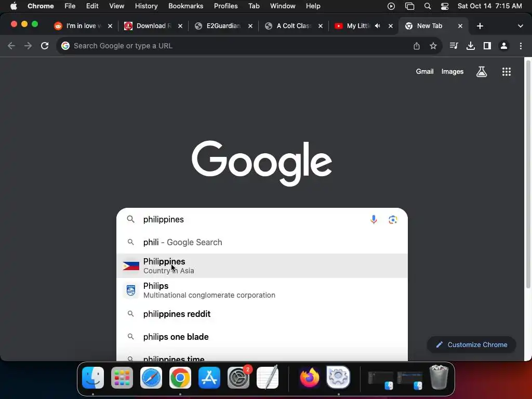Toggle the side panel icon
This screenshot has width=532, height=399.
487,46
